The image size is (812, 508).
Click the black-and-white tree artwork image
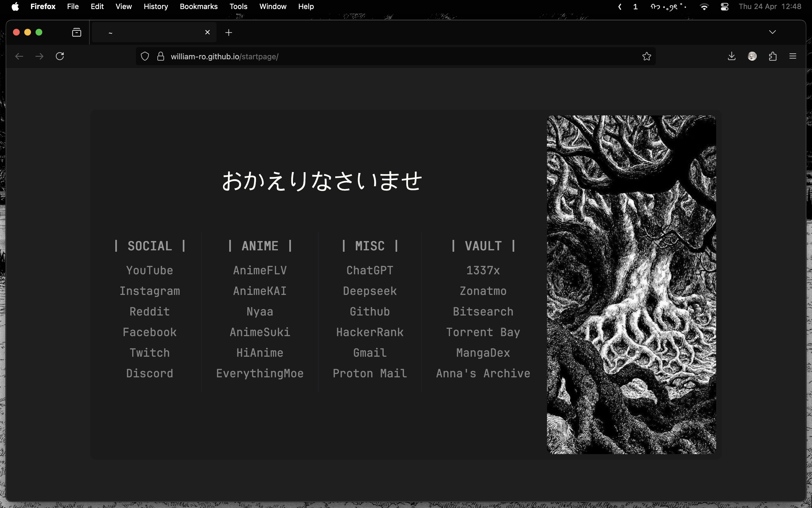631,284
